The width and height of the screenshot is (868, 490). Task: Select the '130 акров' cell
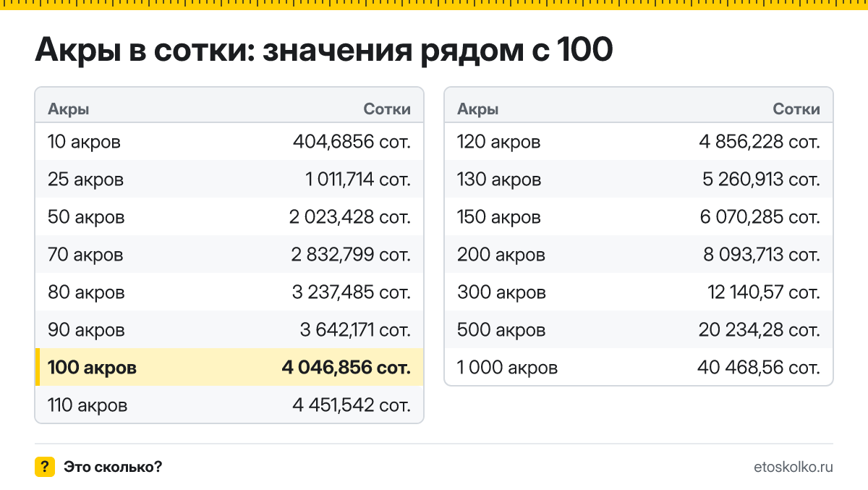498,179
